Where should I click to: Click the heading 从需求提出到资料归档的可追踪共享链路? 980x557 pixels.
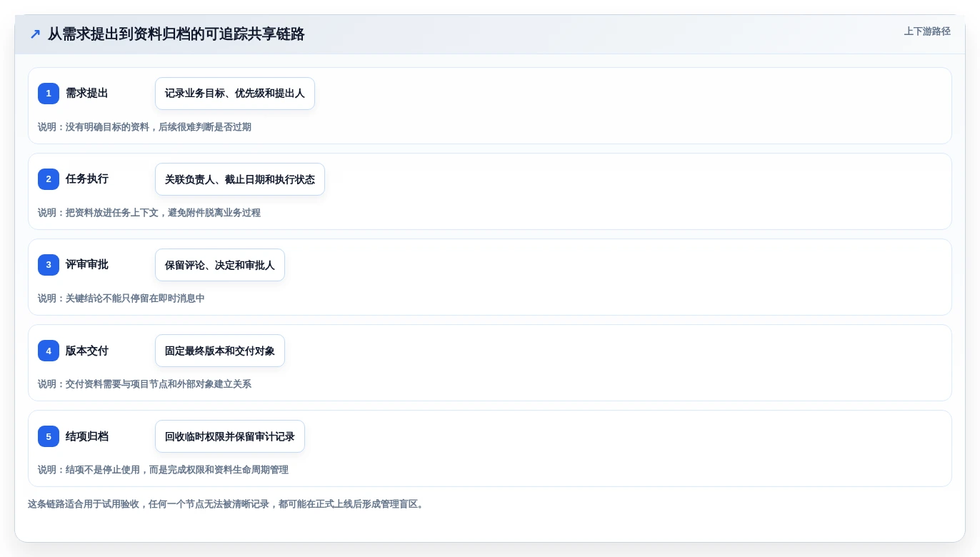176,34
